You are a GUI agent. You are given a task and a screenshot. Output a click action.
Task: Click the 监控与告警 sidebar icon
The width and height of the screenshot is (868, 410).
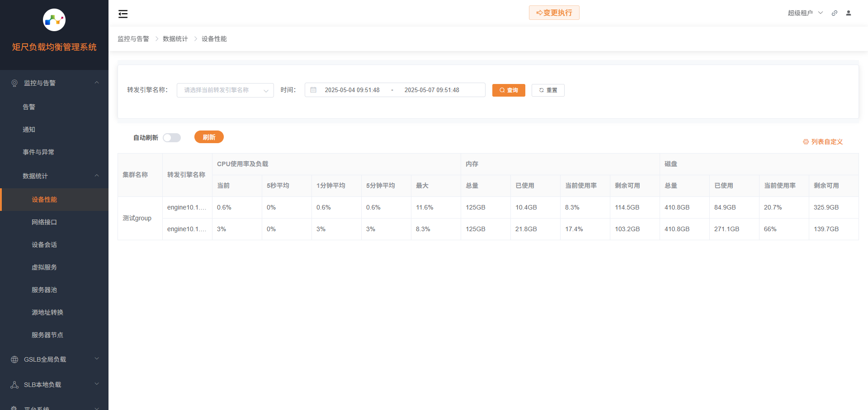click(14, 83)
